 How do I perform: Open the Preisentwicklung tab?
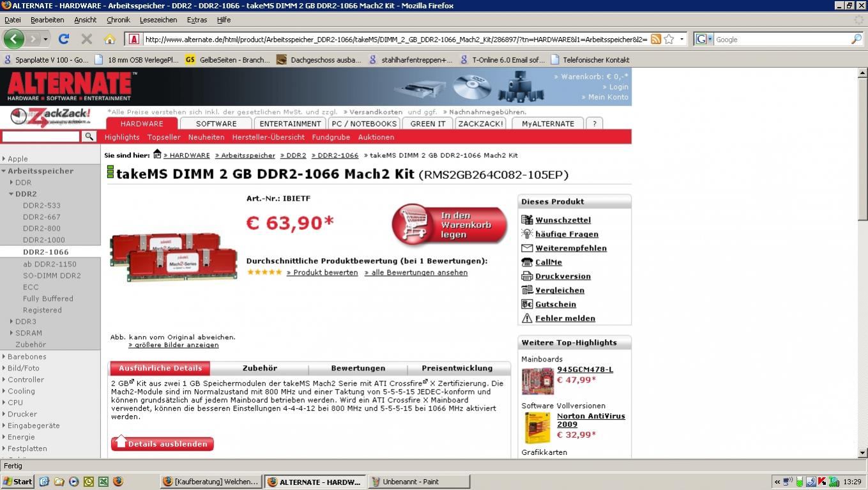[457, 368]
